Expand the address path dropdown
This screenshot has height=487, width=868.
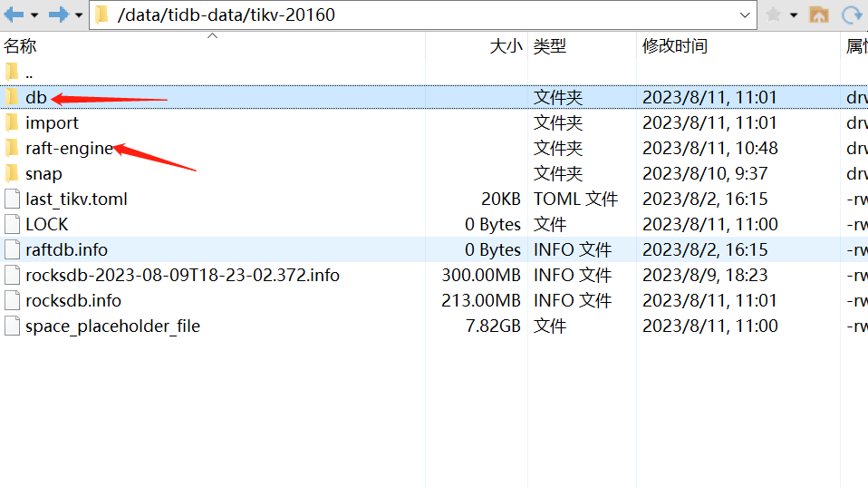pyautogui.click(x=746, y=15)
